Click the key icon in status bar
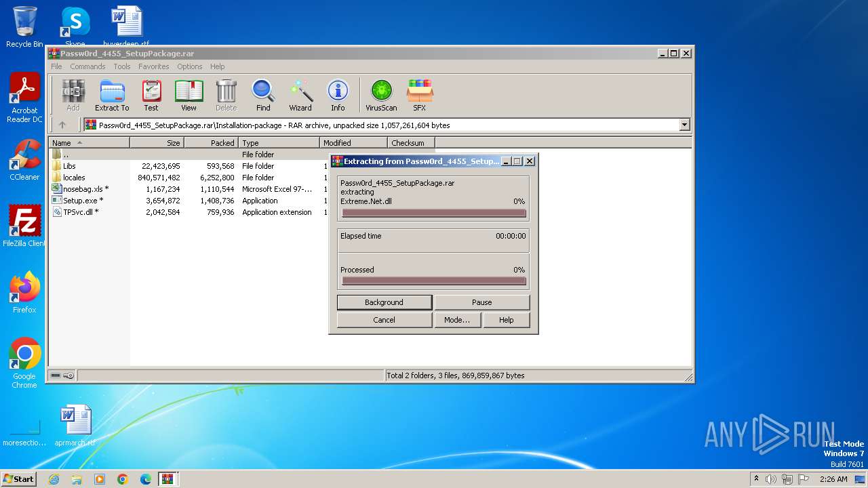Viewport: 868px width, 488px height. (x=68, y=375)
